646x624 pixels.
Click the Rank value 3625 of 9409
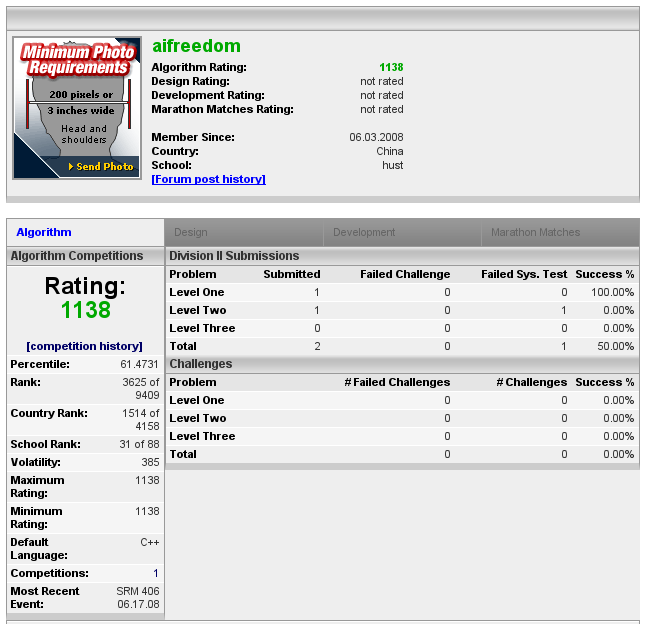[x=140, y=388]
